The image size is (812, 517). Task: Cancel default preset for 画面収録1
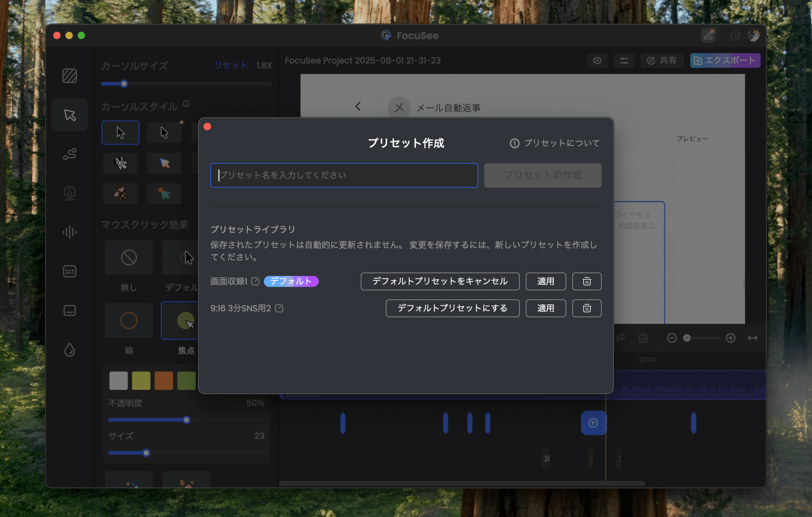coord(440,281)
